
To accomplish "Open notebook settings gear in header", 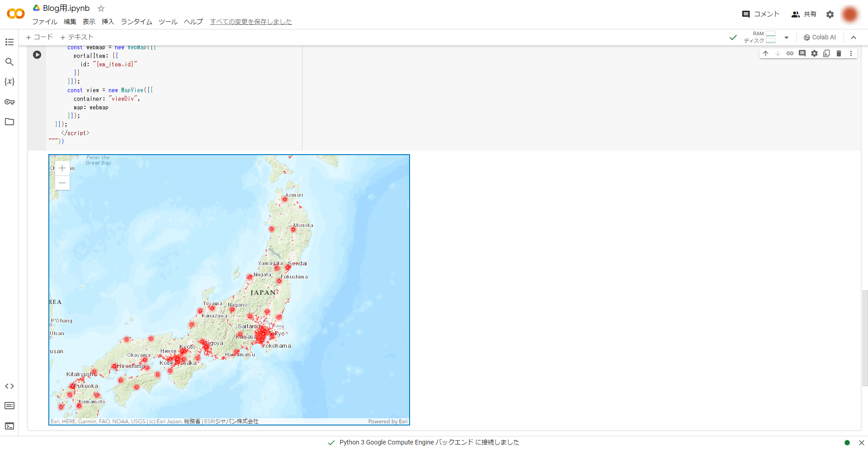I will pyautogui.click(x=830, y=14).
